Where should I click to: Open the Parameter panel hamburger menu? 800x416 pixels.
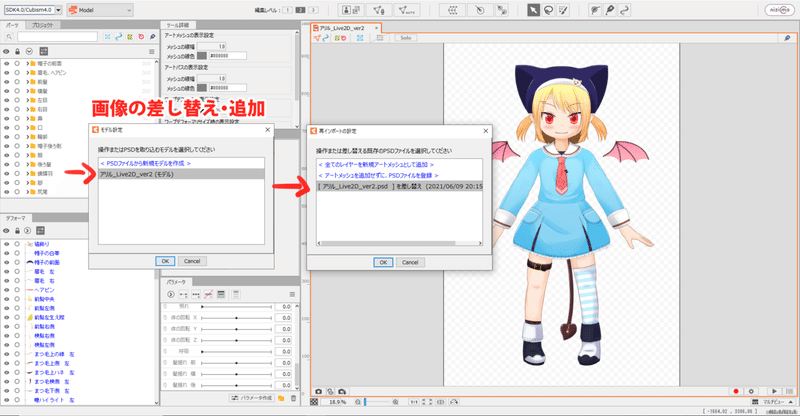click(x=292, y=295)
